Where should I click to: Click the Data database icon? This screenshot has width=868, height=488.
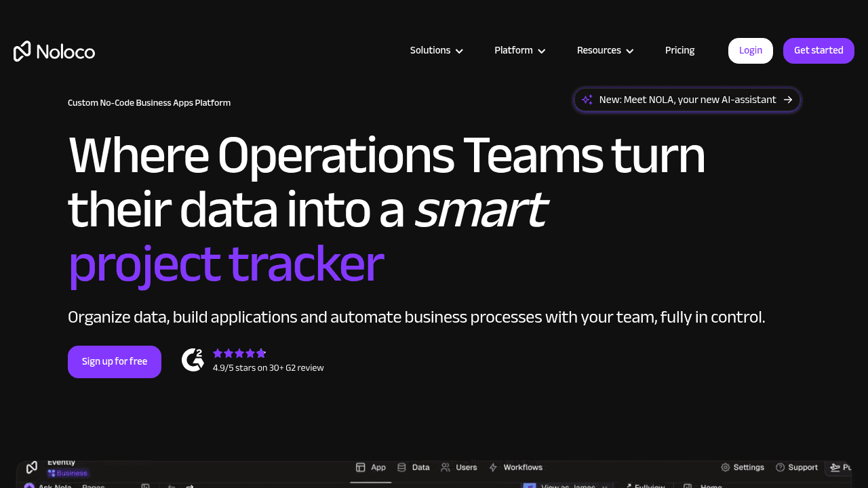401,468
